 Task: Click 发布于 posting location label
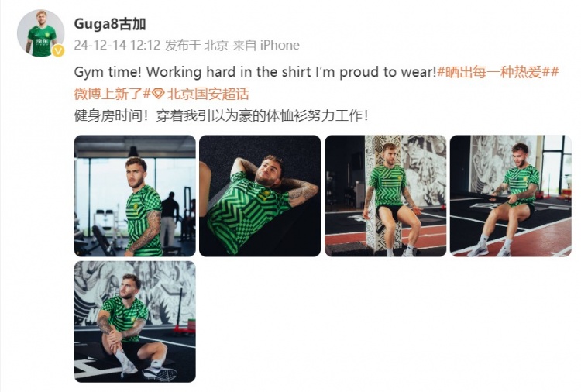pos(183,45)
